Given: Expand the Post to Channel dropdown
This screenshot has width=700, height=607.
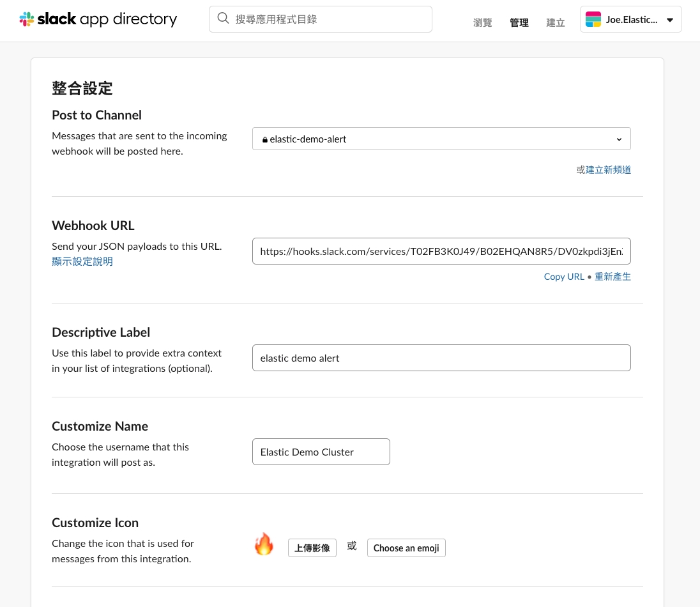Looking at the screenshot, I should (441, 139).
